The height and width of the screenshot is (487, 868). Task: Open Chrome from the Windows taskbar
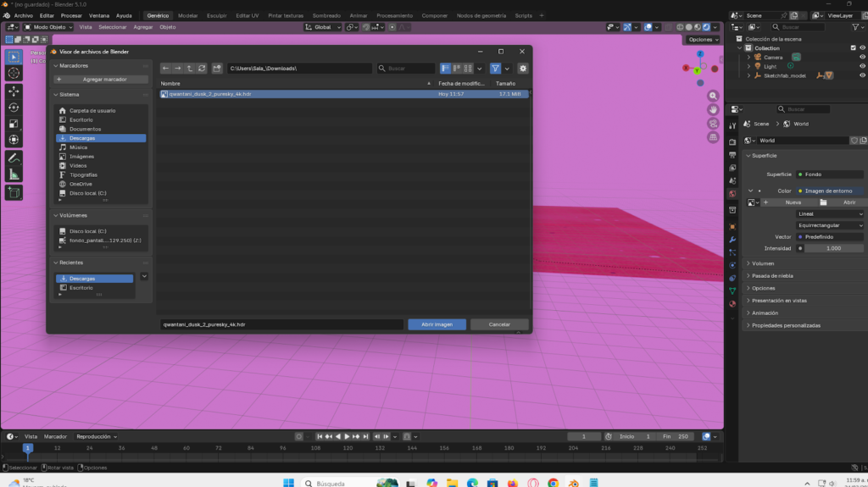[x=553, y=483]
